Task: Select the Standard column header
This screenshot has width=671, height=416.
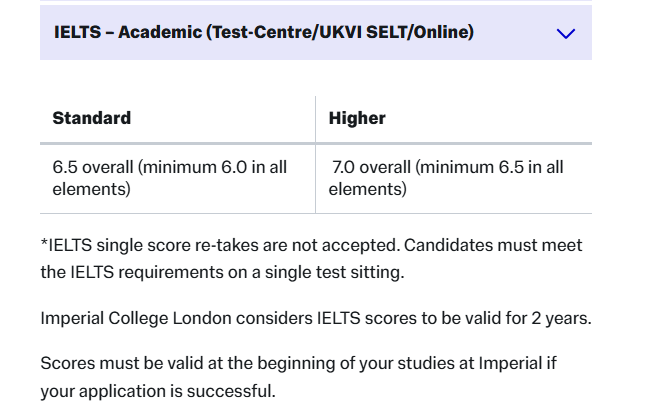Action: tap(91, 118)
